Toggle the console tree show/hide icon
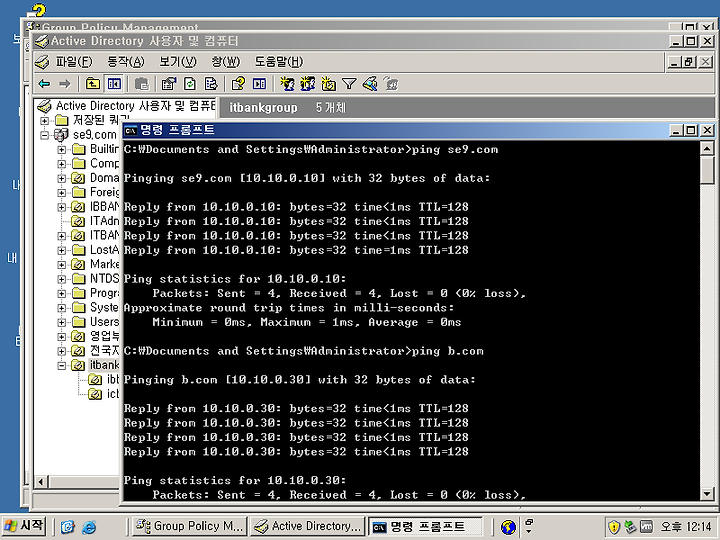This screenshot has height=540, width=720. click(114, 84)
